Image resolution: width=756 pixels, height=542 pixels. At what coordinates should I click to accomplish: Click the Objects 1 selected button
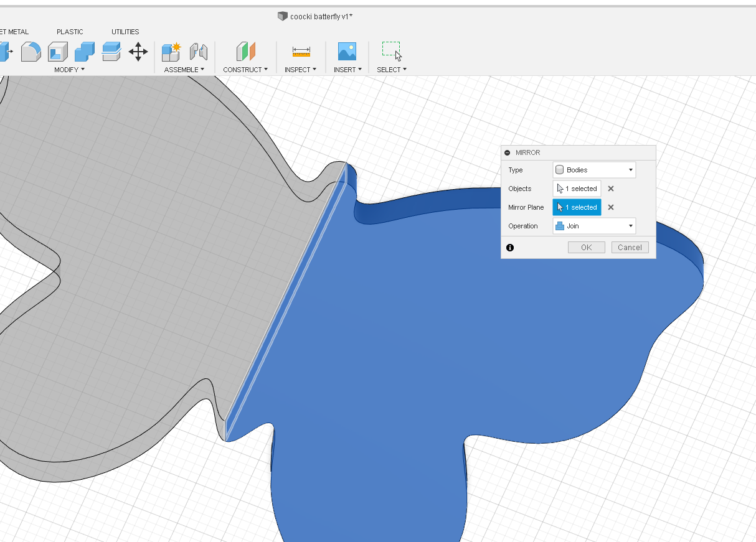pos(577,189)
